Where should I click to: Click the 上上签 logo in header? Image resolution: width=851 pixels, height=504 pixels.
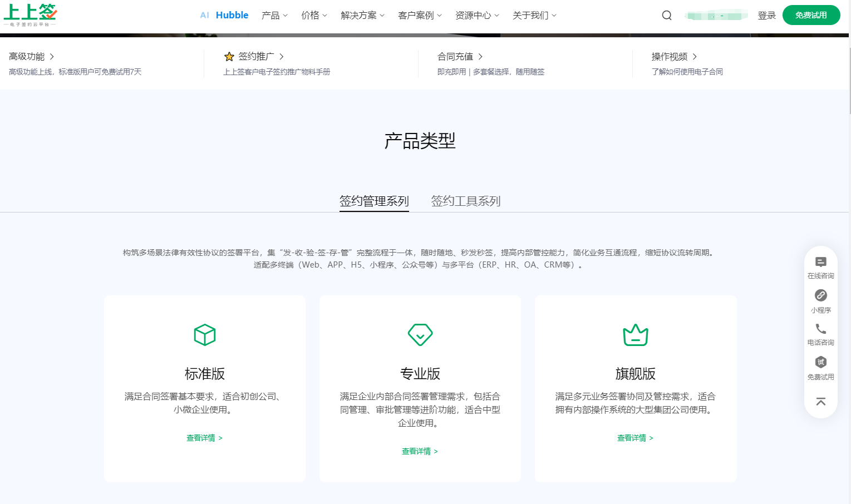tap(30, 15)
